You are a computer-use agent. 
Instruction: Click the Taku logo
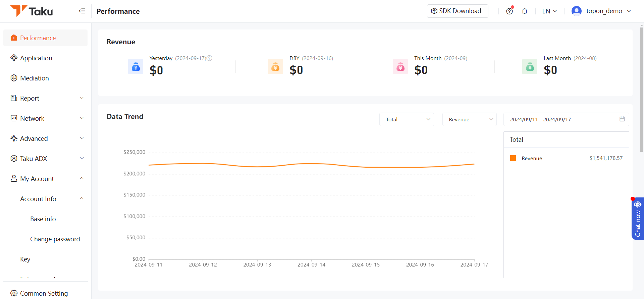32,11
